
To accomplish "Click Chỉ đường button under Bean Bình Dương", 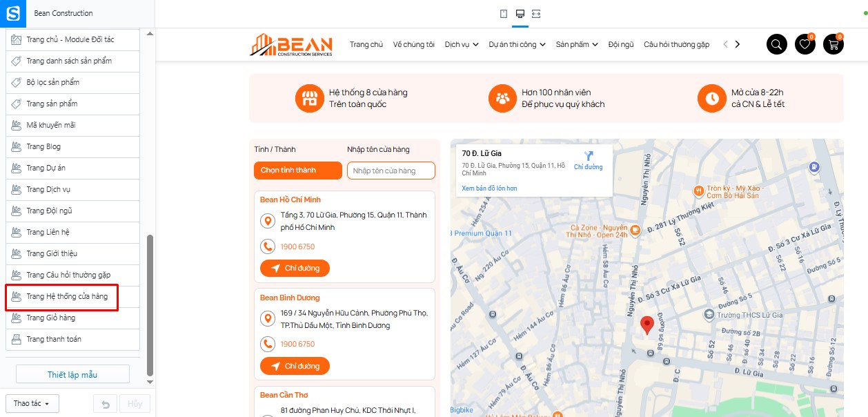I will [x=295, y=366].
